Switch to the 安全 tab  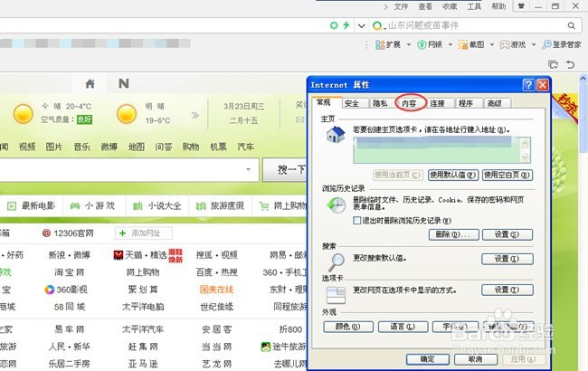tap(352, 103)
